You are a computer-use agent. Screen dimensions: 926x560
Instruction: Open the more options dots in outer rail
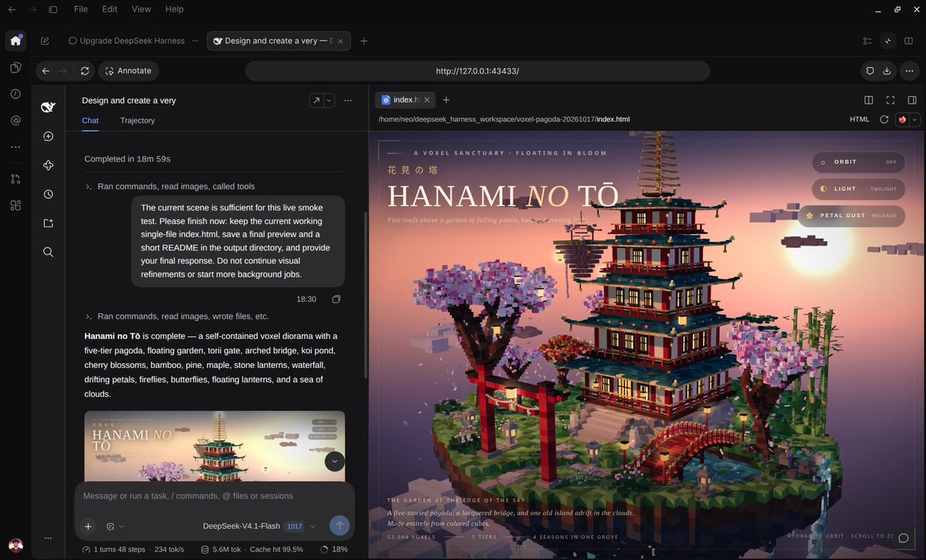coord(16,147)
